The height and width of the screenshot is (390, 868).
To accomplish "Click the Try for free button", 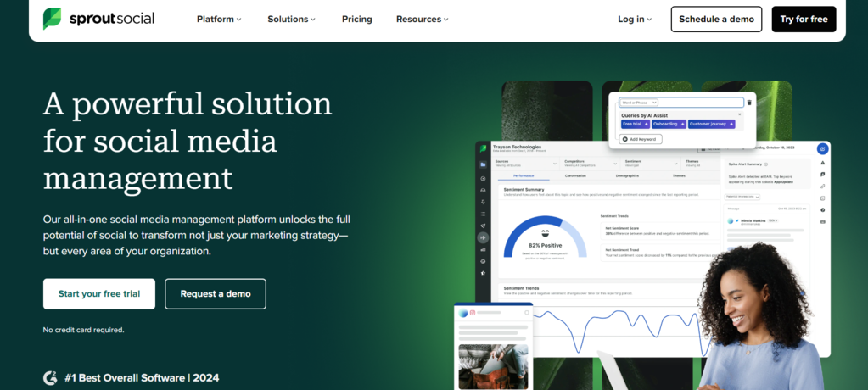I will (804, 19).
